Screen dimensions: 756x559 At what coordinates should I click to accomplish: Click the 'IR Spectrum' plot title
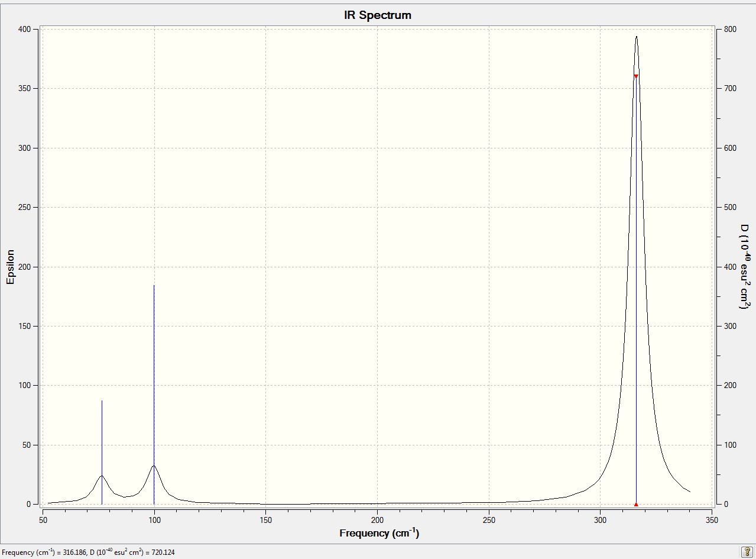(378, 15)
